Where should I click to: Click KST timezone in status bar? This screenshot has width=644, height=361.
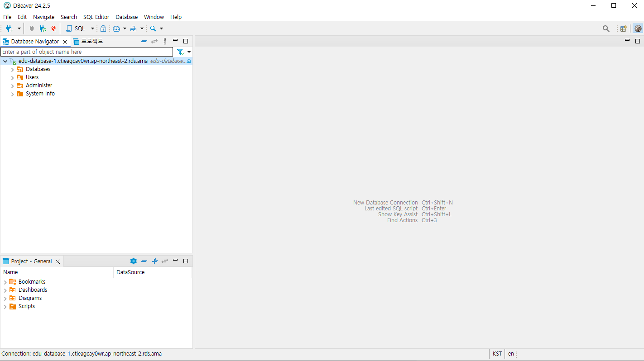click(x=497, y=354)
